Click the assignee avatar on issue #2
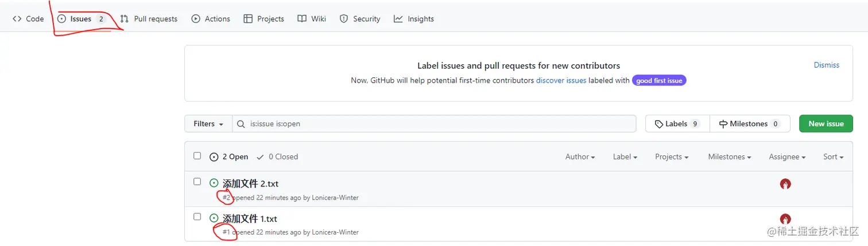 (x=785, y=184)
